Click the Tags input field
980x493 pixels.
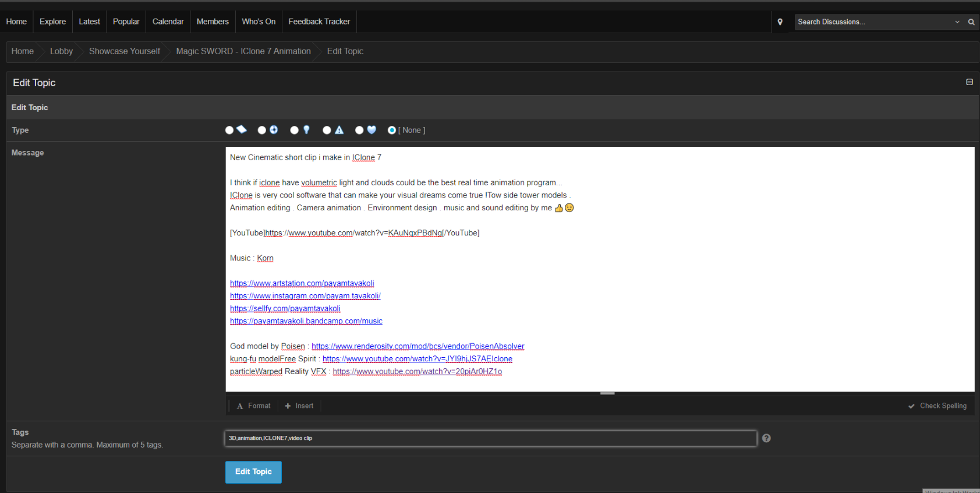click(491, 438)
